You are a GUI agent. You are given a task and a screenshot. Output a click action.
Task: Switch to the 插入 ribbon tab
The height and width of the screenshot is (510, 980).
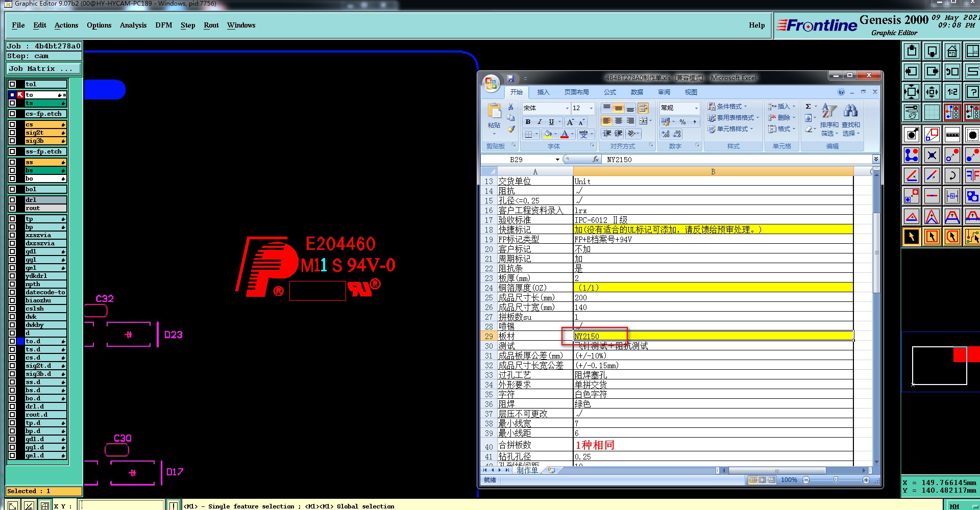point(543,92)
